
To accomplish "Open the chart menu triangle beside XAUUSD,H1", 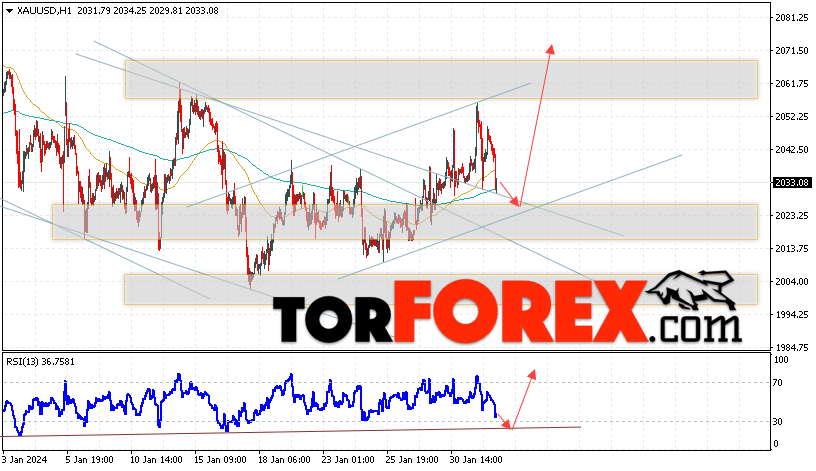I will [9, 11].
